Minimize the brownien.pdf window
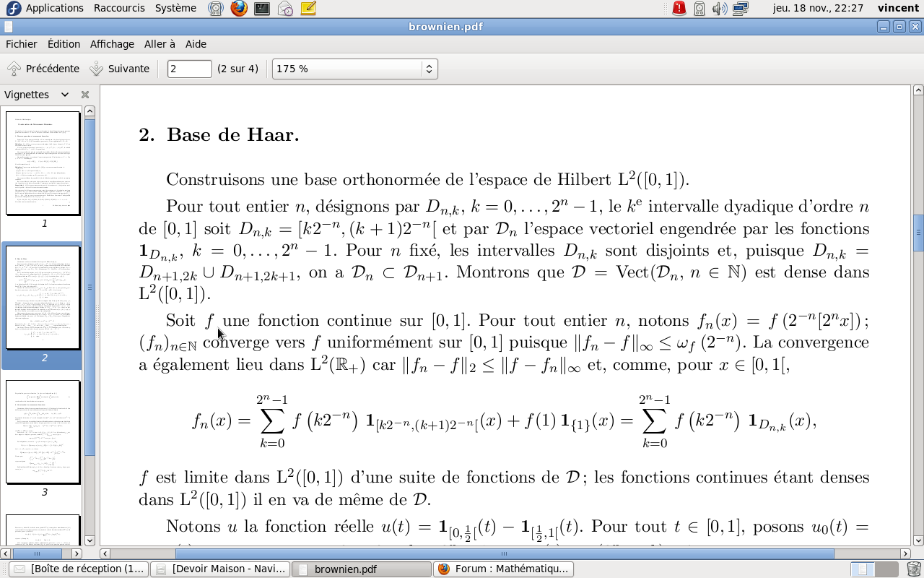924x578 pixels. (884, 27)
